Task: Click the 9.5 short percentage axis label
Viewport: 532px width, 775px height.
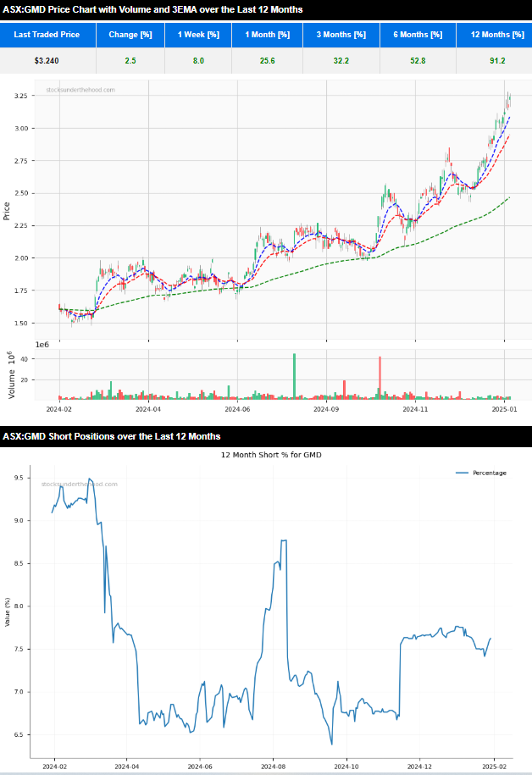Action: [19, 478]
